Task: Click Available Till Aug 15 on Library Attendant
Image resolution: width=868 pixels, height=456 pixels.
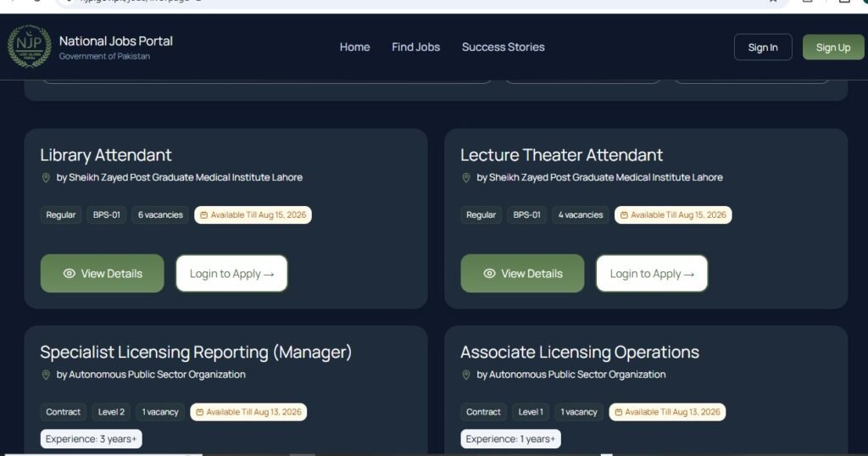Action: click(x=253, y=214)
